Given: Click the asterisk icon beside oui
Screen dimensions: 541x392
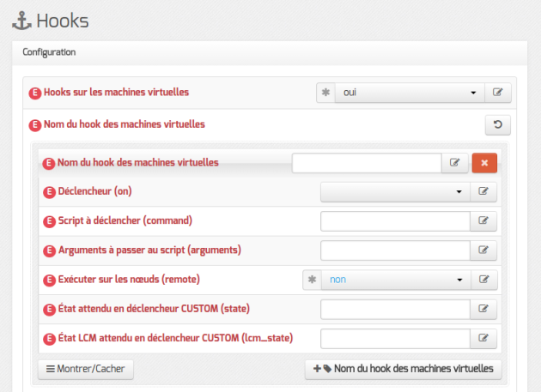Looking at the screenshot, I should [x=325, y=93].
